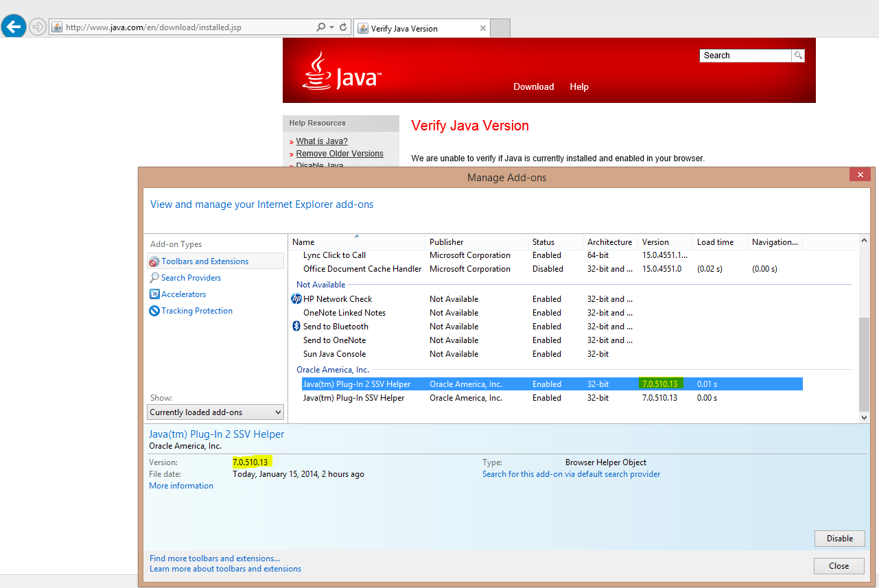Open the What is Java? link

[322, 141]
